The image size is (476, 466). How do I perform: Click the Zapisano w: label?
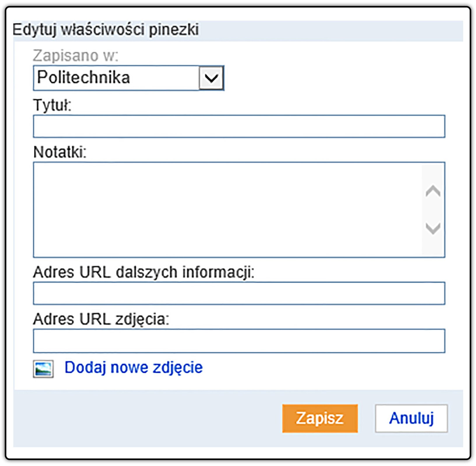(x=75, y=55)
